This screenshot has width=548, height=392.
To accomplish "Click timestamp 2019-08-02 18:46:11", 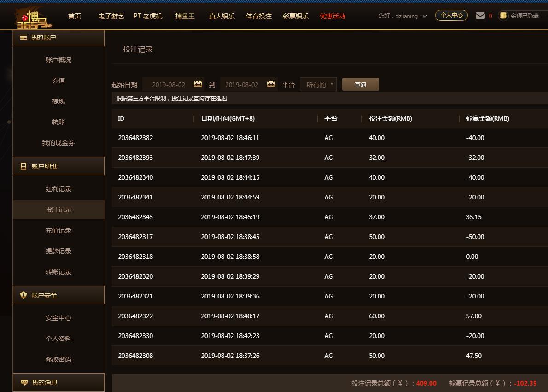I will (x=230, y=138).
